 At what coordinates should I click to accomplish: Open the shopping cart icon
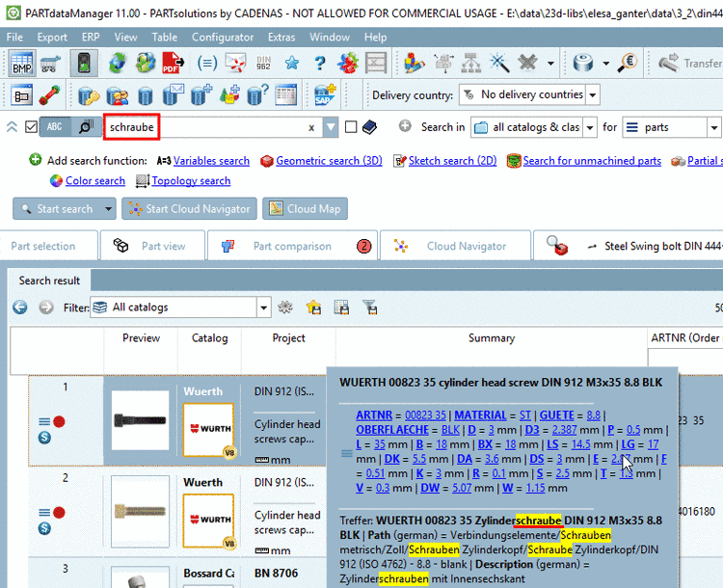click(50, 64)
